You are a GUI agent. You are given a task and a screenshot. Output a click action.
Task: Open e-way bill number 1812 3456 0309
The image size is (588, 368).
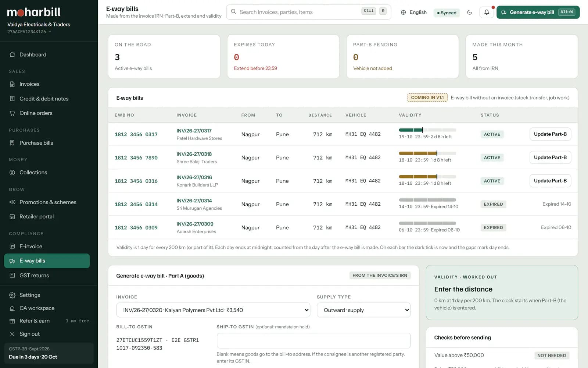(x=136, y=228)
